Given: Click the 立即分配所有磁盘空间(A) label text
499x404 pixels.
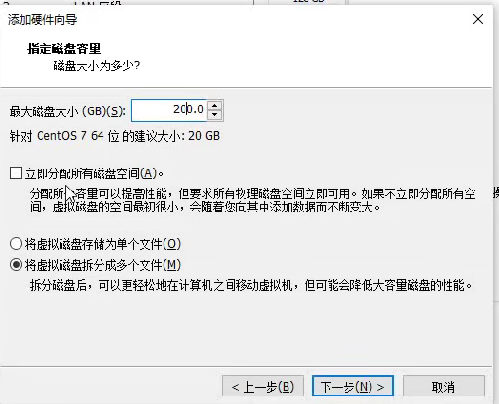Looking at the screenshot, I should tap(94, 173).
